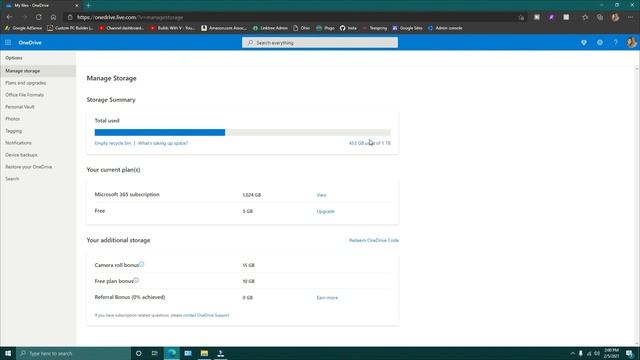Viewport: 640px width, 360px height.
Task: View the Microsoft 365 subscription
Action: tap(321, 195)
